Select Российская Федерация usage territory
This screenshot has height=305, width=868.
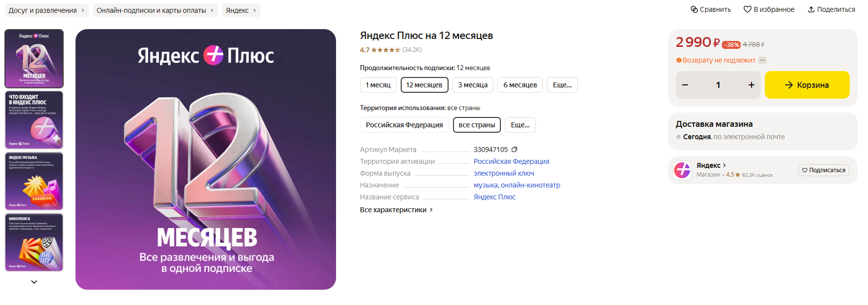point(404,125)
